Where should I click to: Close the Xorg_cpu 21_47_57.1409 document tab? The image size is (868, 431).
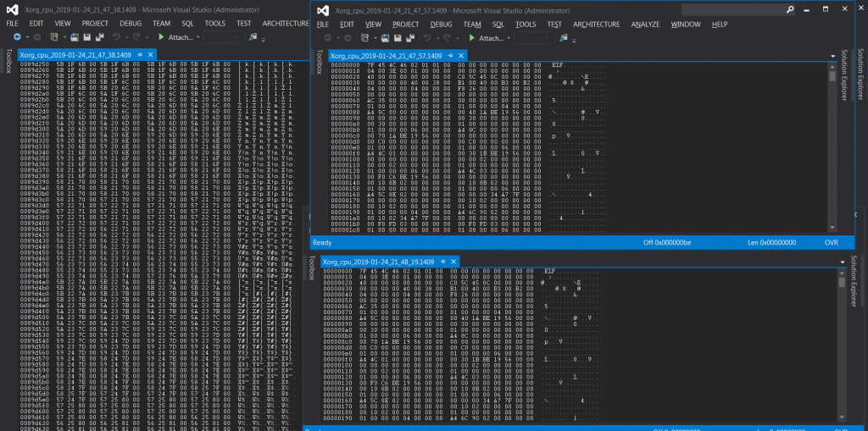[460, 56]
